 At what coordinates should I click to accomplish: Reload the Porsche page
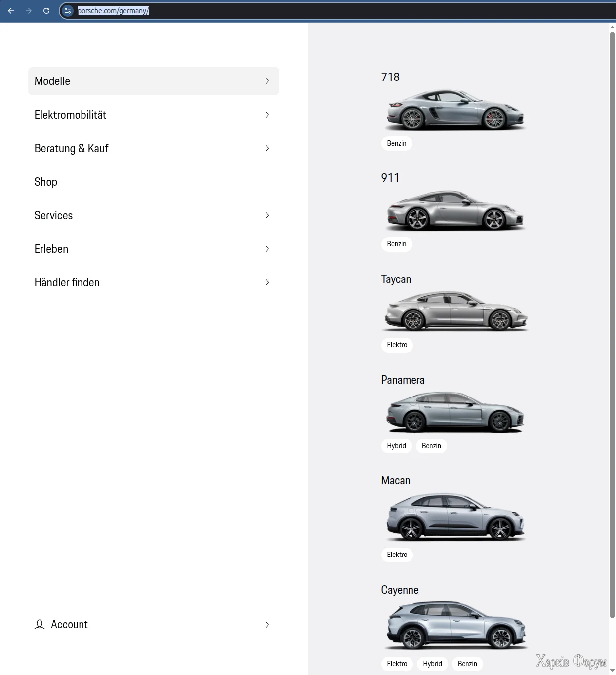46,11
